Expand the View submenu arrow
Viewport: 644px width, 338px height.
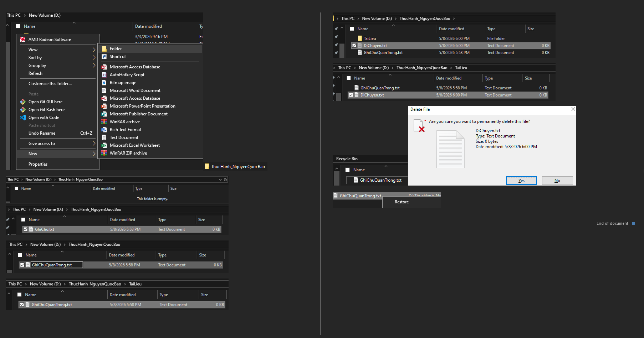(94, 50)
